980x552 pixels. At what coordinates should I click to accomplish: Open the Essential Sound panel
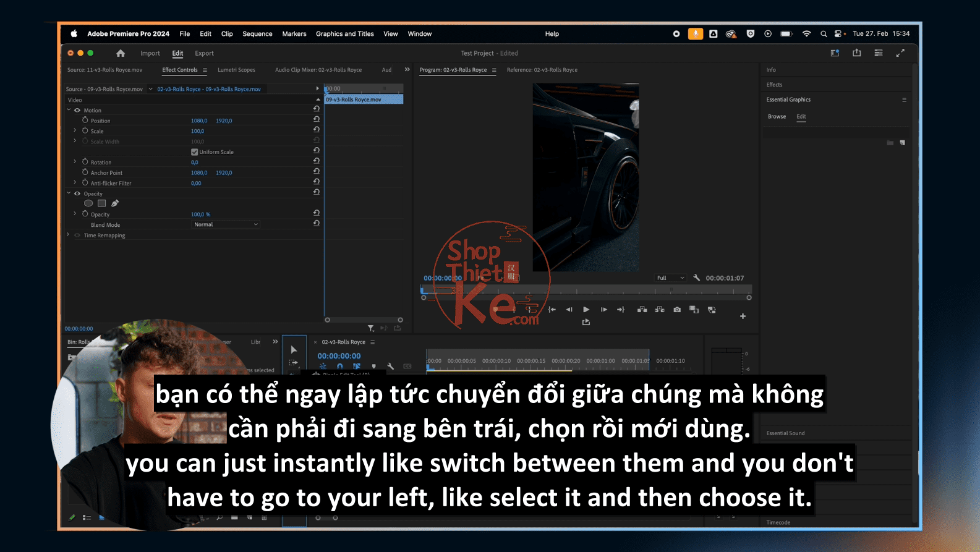786,433
